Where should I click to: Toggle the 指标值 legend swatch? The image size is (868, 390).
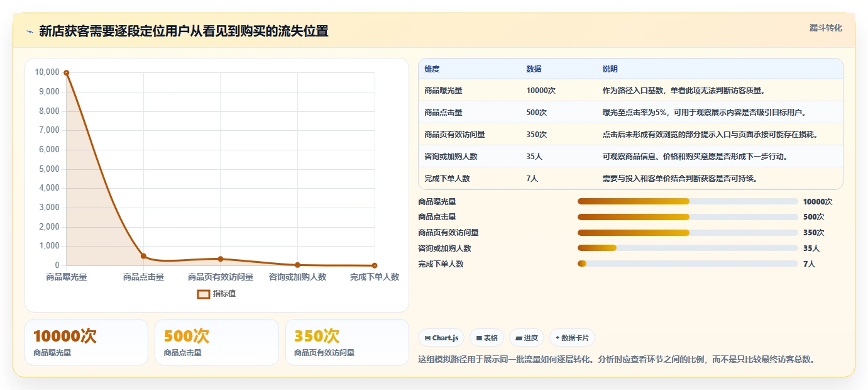pos(204,294)
